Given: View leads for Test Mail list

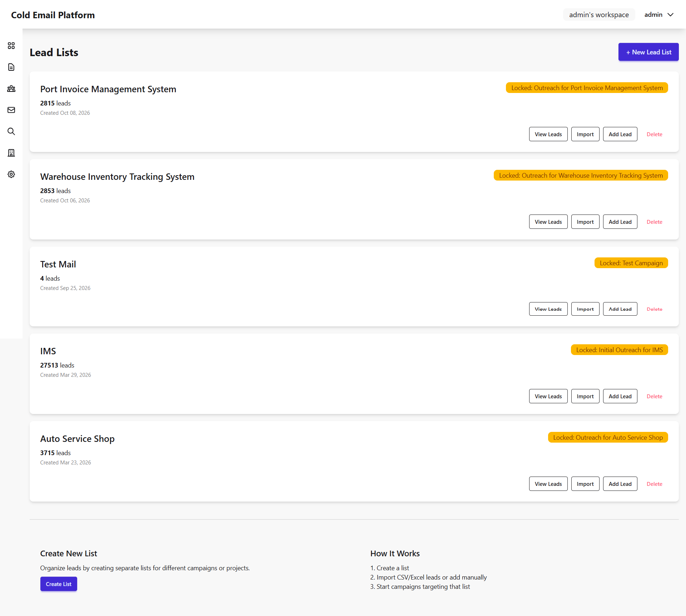Looking at the screenshot, I should [548, 309].
